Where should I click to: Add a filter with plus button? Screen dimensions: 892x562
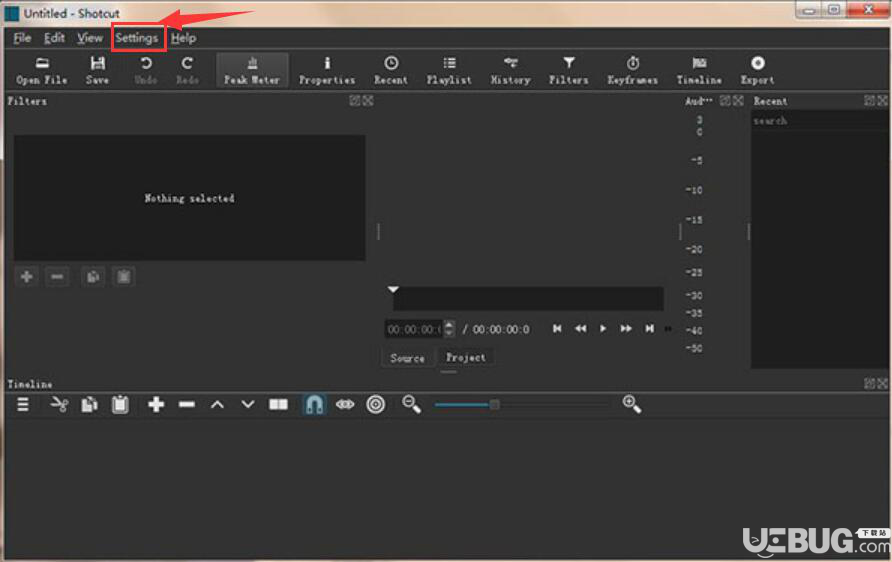pyautogui.click(x=26, y=277)
